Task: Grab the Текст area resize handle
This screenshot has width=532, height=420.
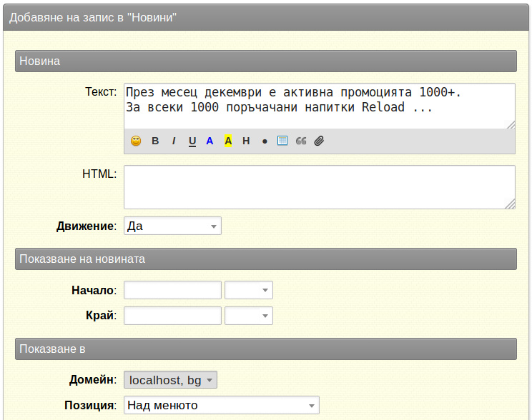Action: [x=511, y=125]
